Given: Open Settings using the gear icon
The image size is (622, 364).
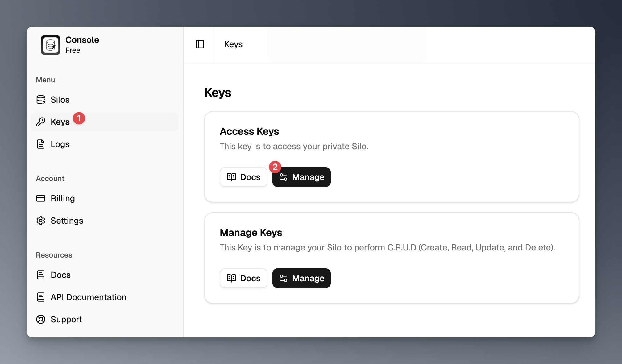Looking at the screenshot, I should [x=41, y=221].
